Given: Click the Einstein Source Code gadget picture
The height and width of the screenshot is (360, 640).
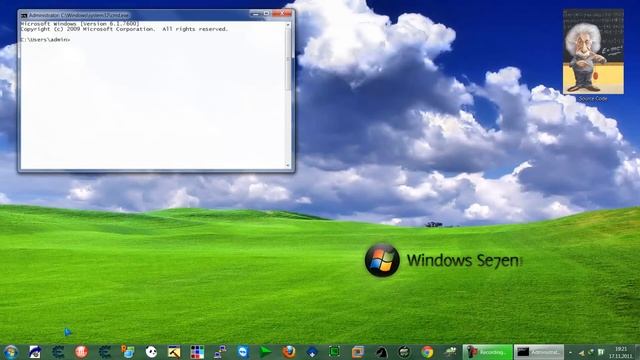Looking at the screenshot, I should click(593, 52).
